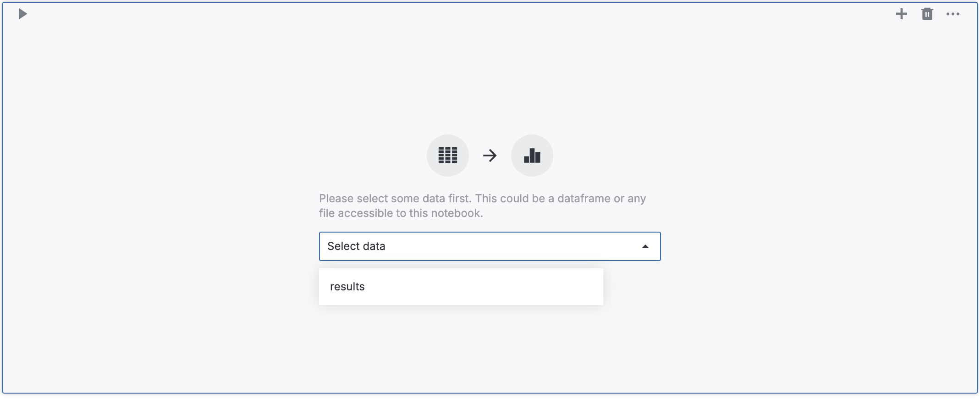Click the 'Select data' placeholder text
This screenshot has width=980, height=400.
click(x=356, y=246)
